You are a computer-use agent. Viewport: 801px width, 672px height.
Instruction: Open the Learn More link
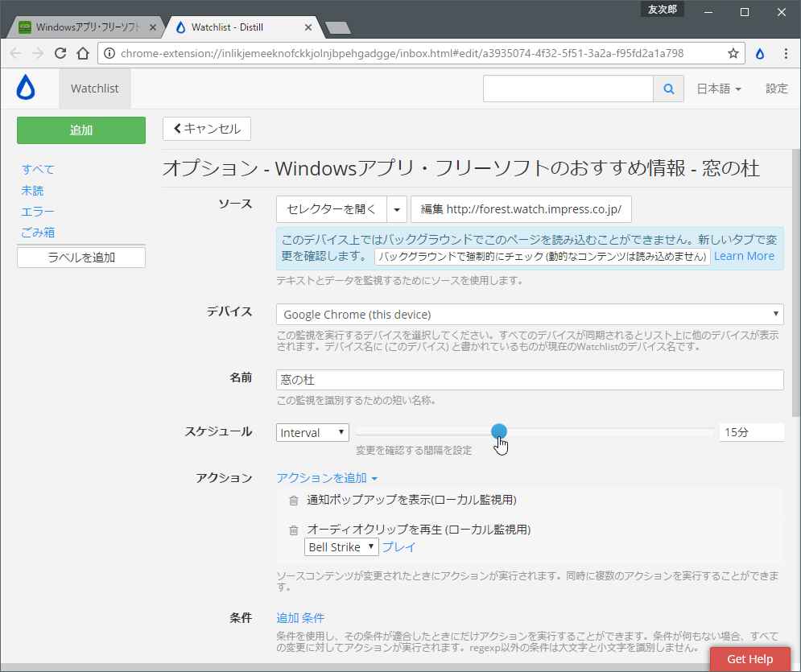click(744, 255)
